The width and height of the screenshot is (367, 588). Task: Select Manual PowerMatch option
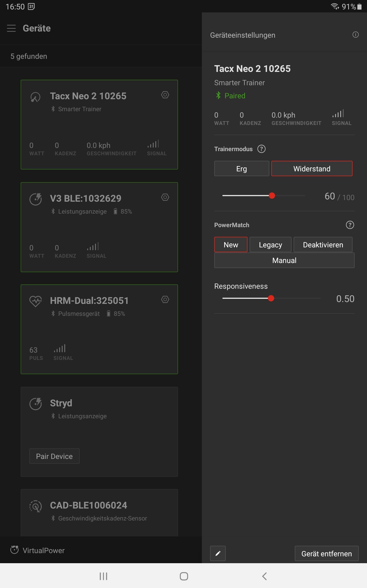[284, 260]
